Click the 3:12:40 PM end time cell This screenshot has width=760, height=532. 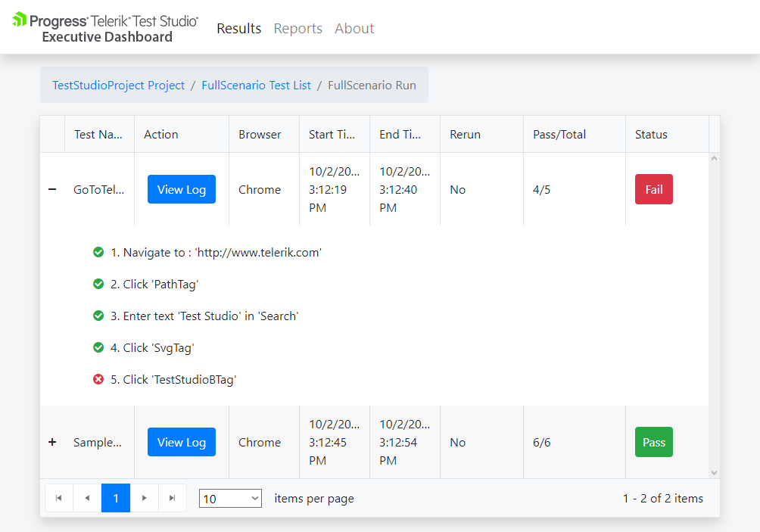[405, 189]
